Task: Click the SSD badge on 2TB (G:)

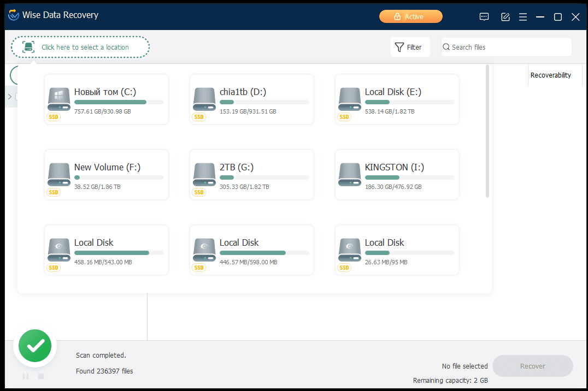Action: (x=199, y=192)
